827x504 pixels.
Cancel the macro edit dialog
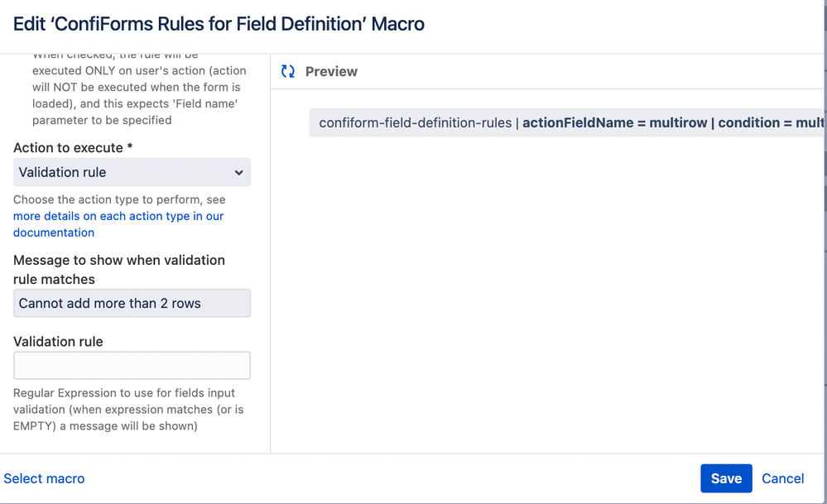pos(782,478)
